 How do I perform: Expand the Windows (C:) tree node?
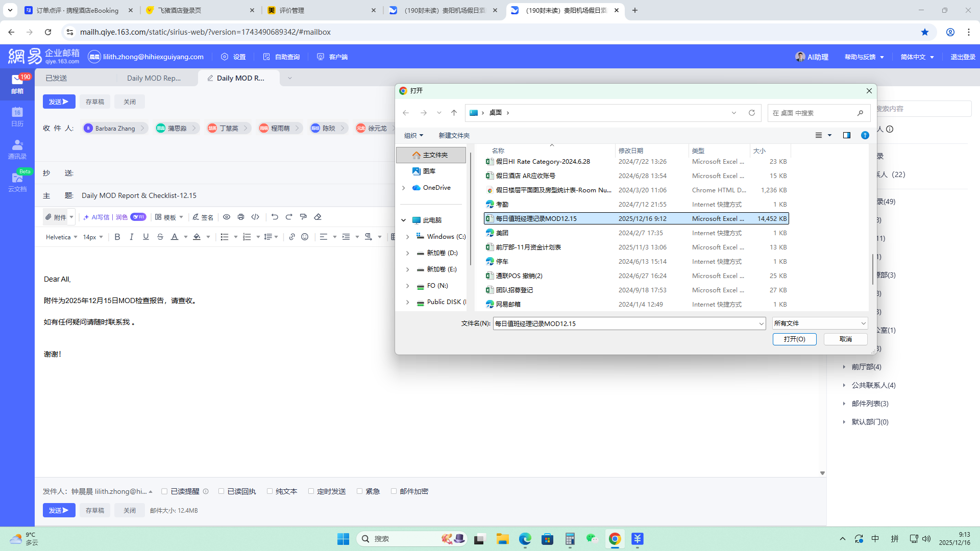[407, 237]
